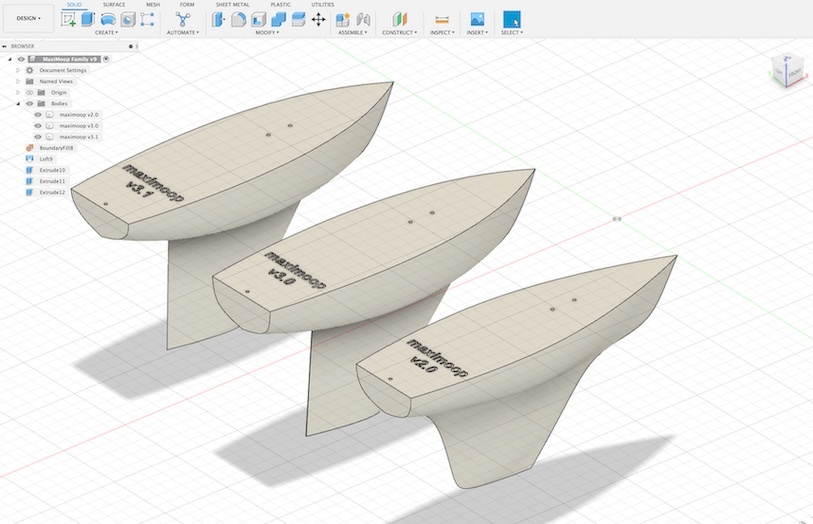Click the Construct plane icon
This screenshot has width=813, height=524.
coord(399,19)
